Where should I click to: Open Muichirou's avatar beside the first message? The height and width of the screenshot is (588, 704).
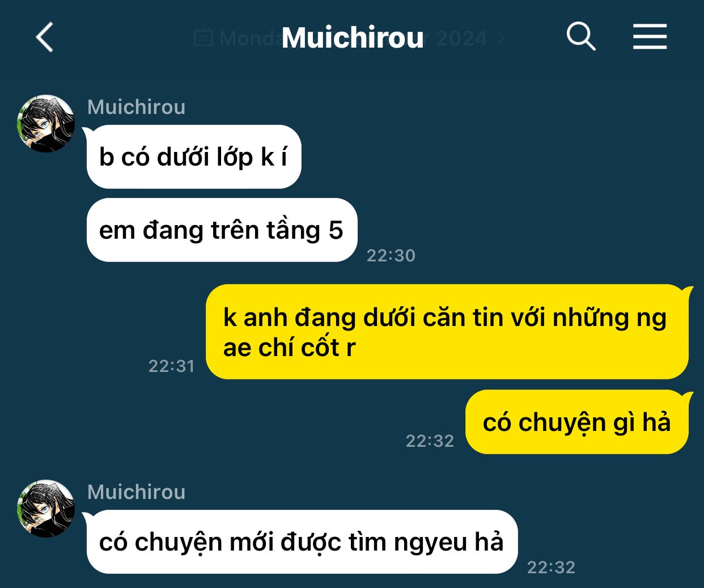(46, 123)
